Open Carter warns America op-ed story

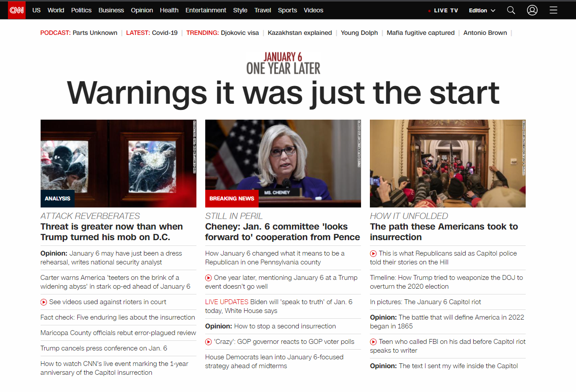115,282
